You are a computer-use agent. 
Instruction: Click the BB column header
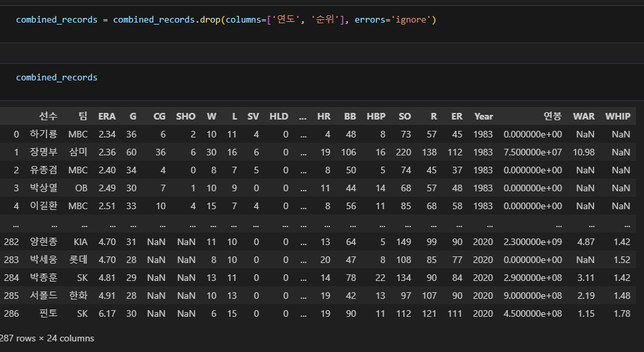point(350,116)
